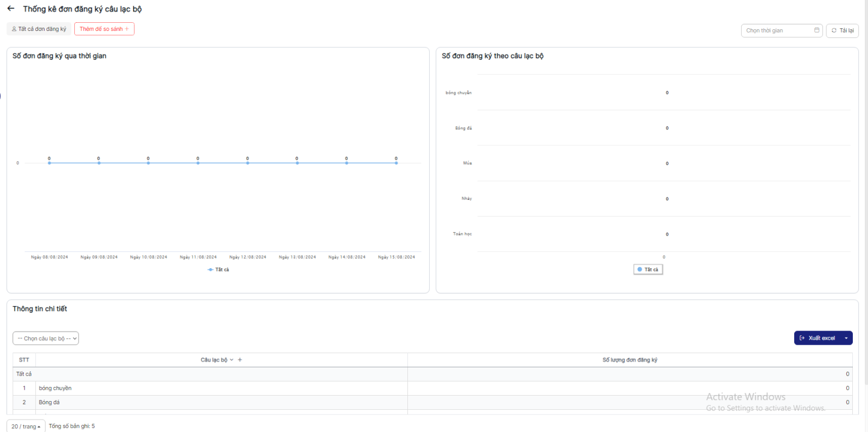Image resolution: width=868 pixels, height=432 pixels.
Task: Click the Ngày 08/08/2024 axis label
Action: coord(49,257)
